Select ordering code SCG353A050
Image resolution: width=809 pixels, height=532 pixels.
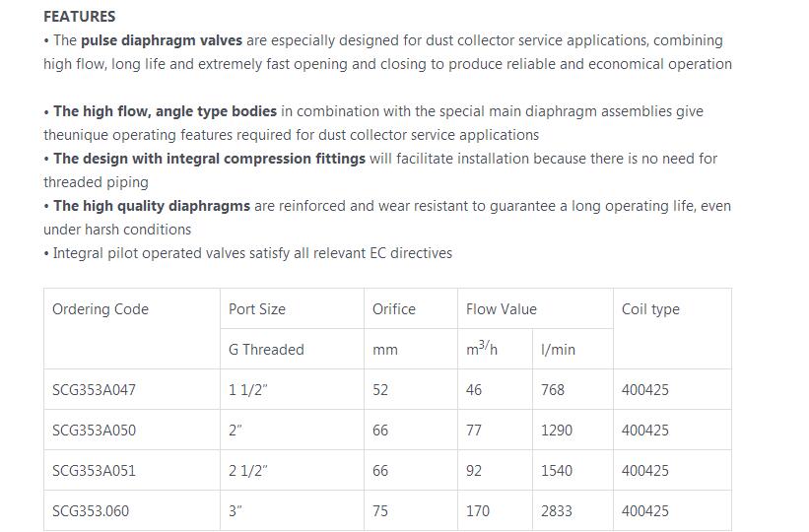pyautogui.click(x=94, y=431)
